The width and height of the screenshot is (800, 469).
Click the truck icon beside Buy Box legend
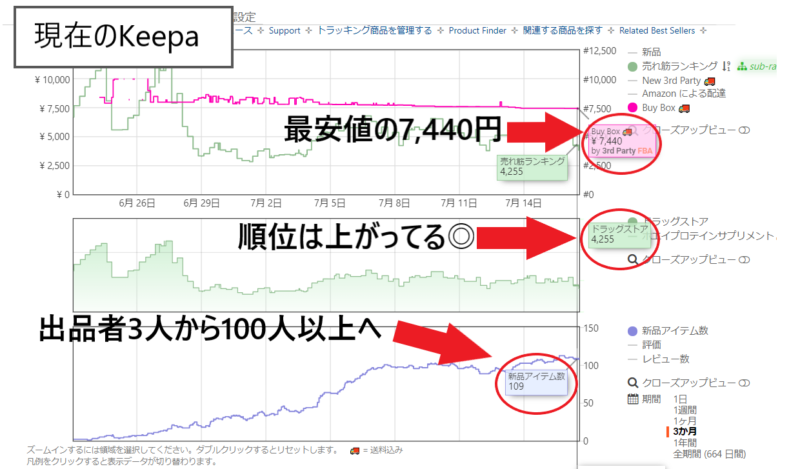coord(684,108)
